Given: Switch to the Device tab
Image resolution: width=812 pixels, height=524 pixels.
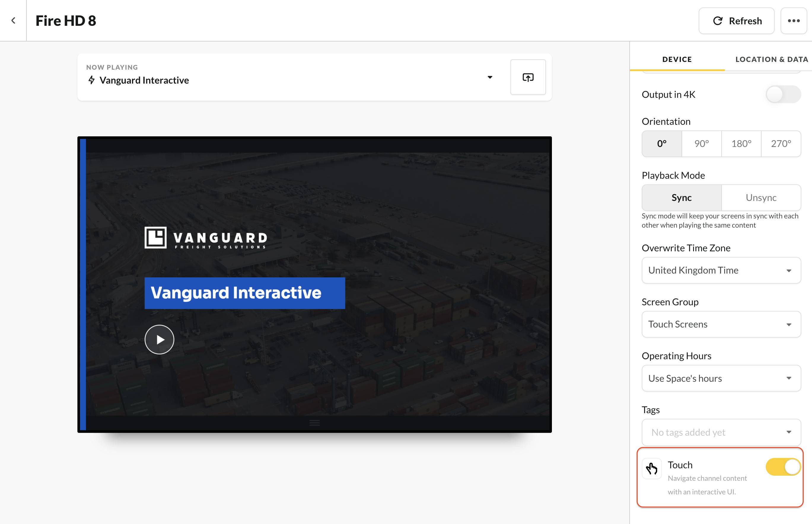Looking at the screenshot, I should click(677, 59).
